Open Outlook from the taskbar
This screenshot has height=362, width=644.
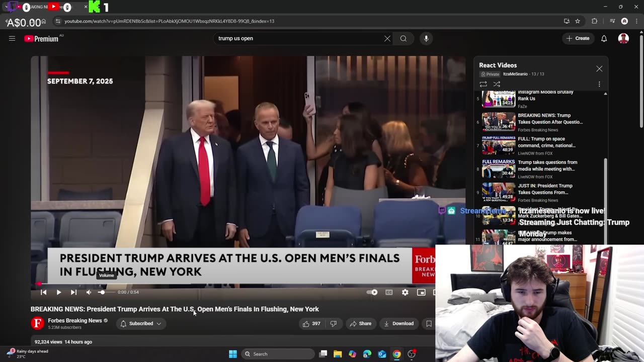coord(382,354)
